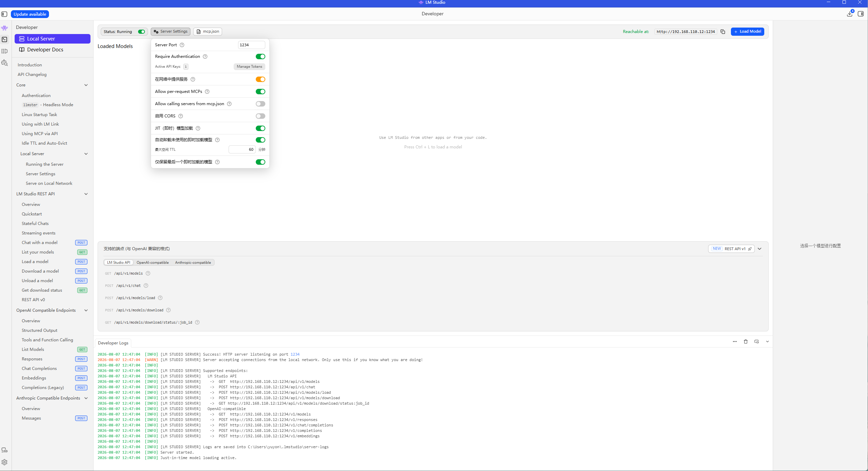Toggle the left sidebar panel icon
Image resolution: width=868 pixels, height=471 pixels.
coord(4,14)
